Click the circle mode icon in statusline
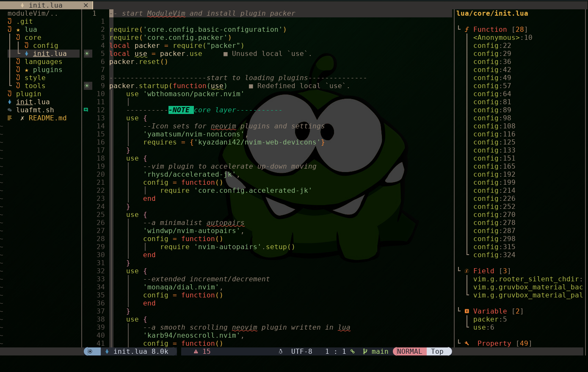 90,352
